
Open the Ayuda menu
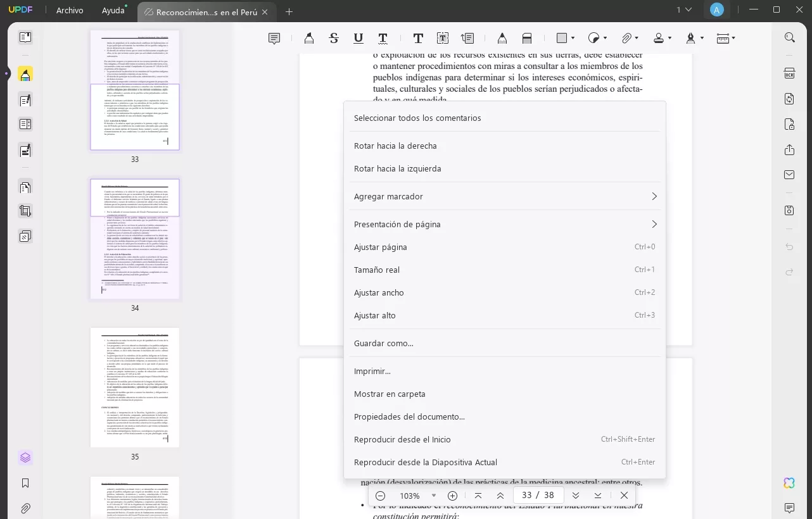pos(113,11)
